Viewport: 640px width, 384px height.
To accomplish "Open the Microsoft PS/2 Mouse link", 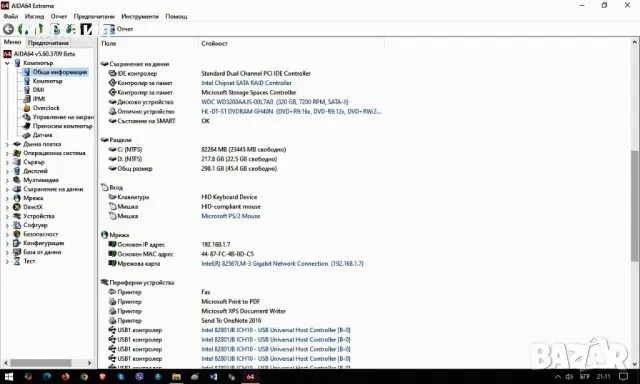I will pyautogui.click(x=231, y=216).
